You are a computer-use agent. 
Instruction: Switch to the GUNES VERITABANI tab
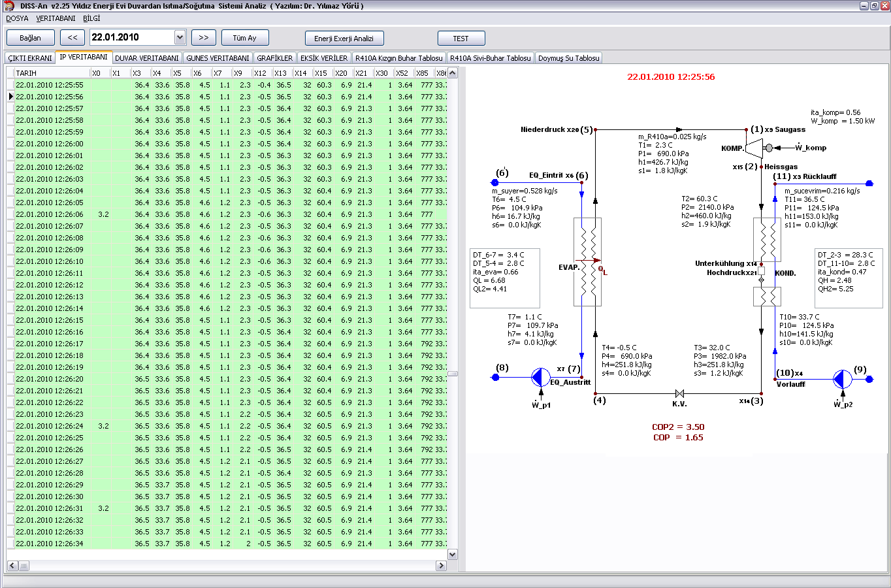click(x=218, y=58)
